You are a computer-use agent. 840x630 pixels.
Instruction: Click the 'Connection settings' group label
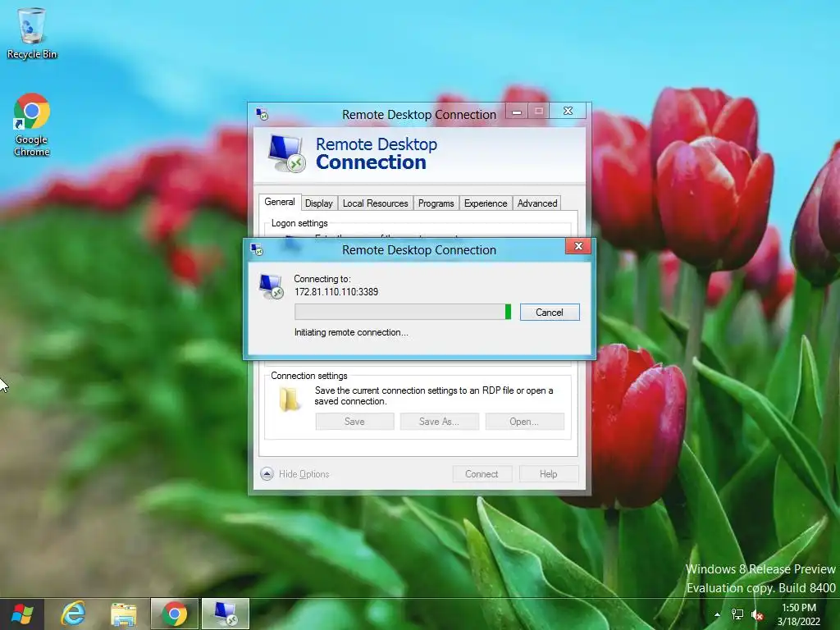coord(309,376)
